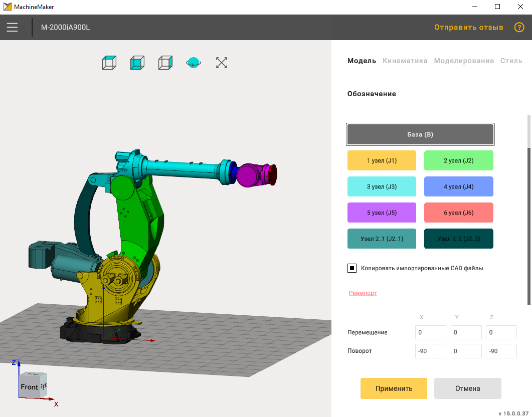The width and height of the screenshot is (532, 417).
Task: Click the Реимпорт link
Action: 363,293
